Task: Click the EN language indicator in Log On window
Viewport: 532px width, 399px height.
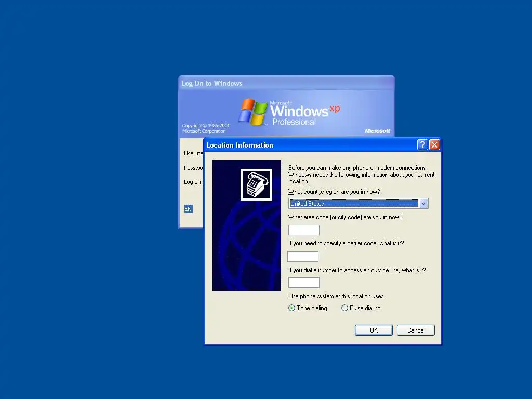Action: coord(188,209)
